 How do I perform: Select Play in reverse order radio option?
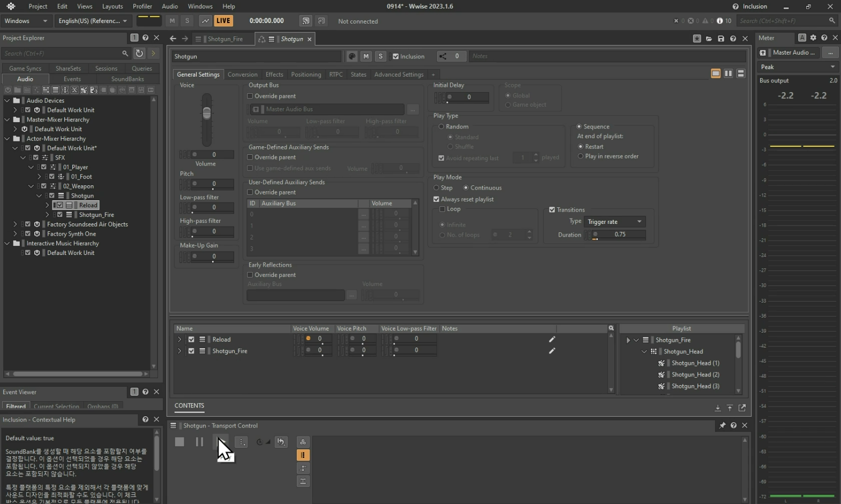(x=580, y=156)
